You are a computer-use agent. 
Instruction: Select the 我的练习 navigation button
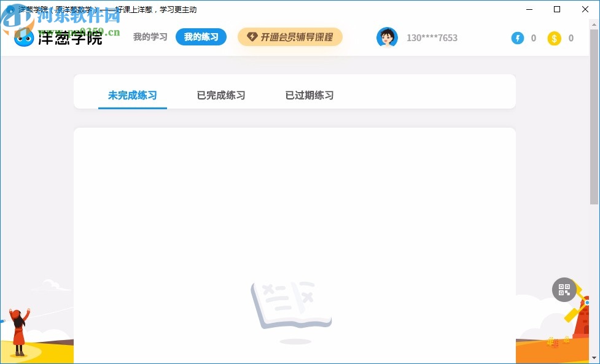click(201, 37)
